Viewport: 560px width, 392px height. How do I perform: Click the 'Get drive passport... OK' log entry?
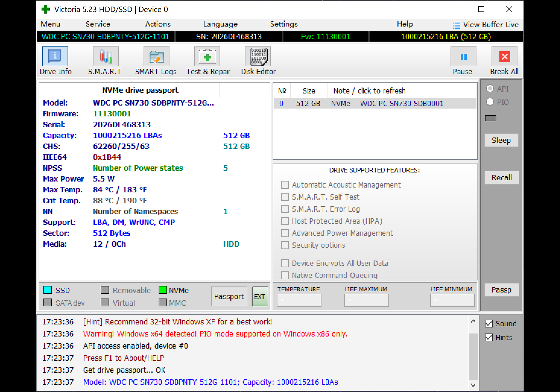[124, 370]
